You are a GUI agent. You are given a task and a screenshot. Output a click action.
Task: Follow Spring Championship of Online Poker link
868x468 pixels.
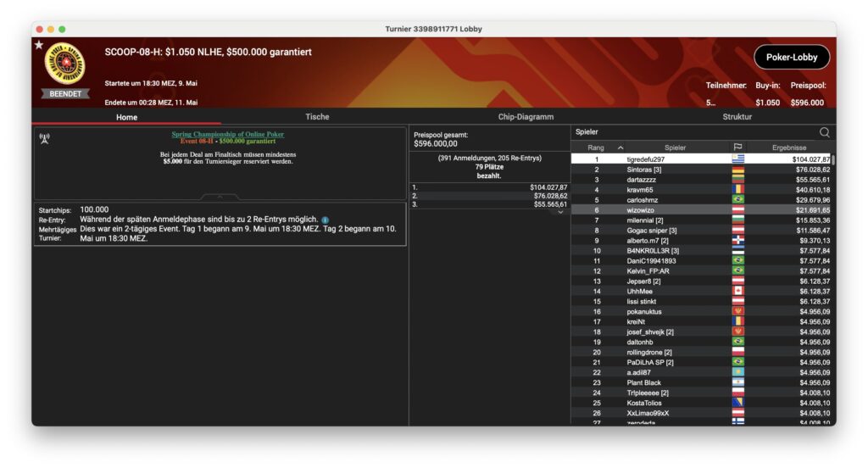tap(227, 134)
